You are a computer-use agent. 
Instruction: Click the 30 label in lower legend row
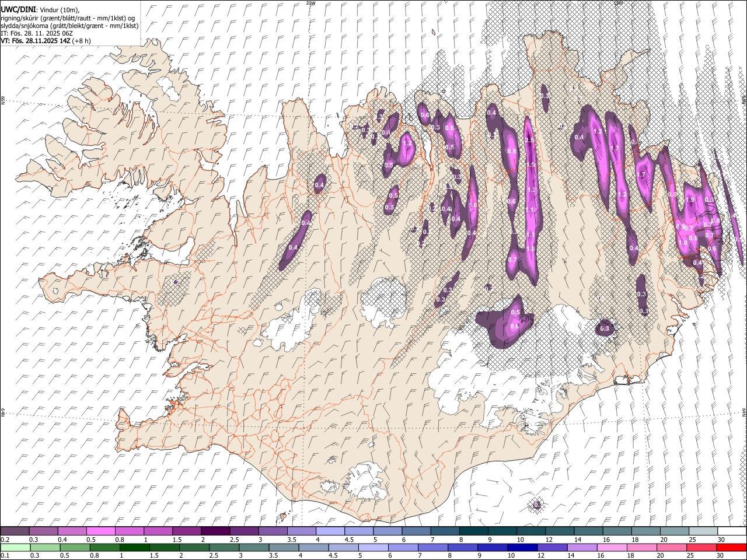pyautogui.click(x=719, y=556)
